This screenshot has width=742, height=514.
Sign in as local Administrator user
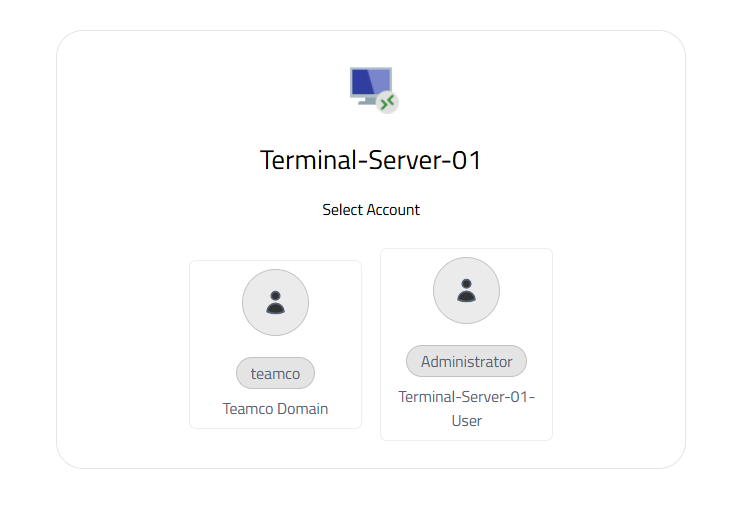coord(466,344)
